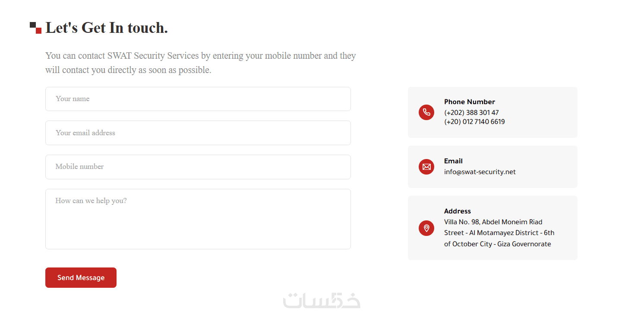Viewport: 644px width, 315px height.
Task: Click the How can we help you textarea
Action: pos(198,219)
